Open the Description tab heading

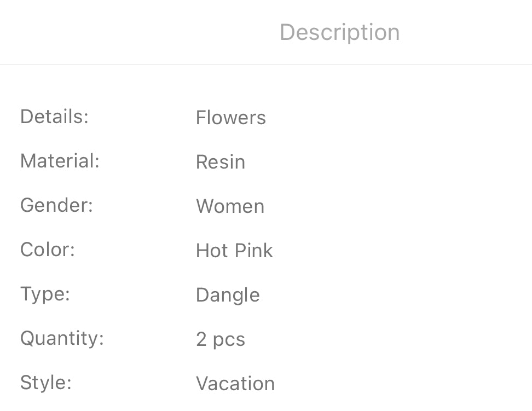click(x=339, y=32)
